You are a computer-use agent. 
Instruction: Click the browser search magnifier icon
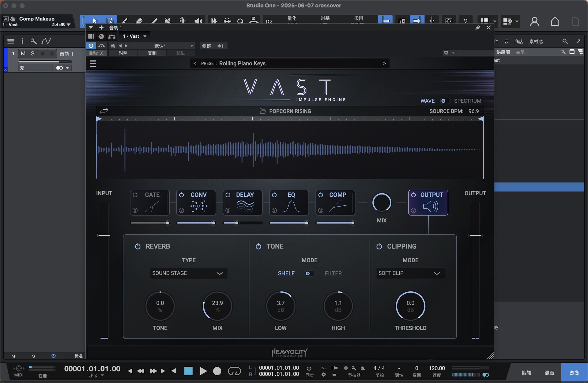(565, 41)
